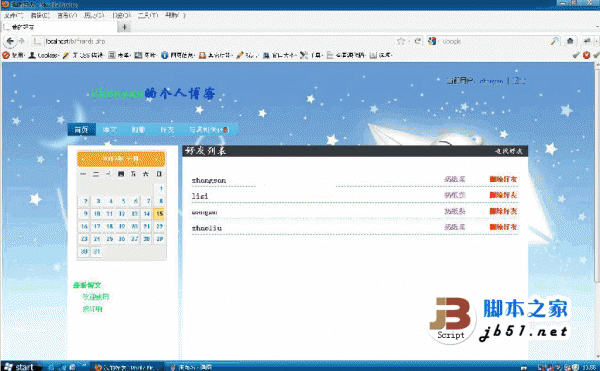
Task: Select the 好友 navigation tab
Action: (167, 130)
